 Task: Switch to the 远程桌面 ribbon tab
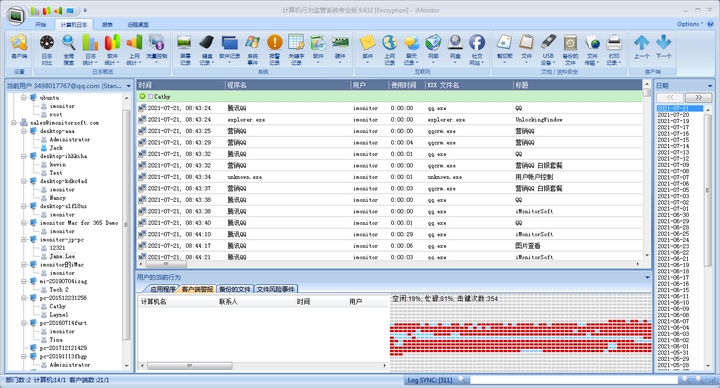[138, 25]
